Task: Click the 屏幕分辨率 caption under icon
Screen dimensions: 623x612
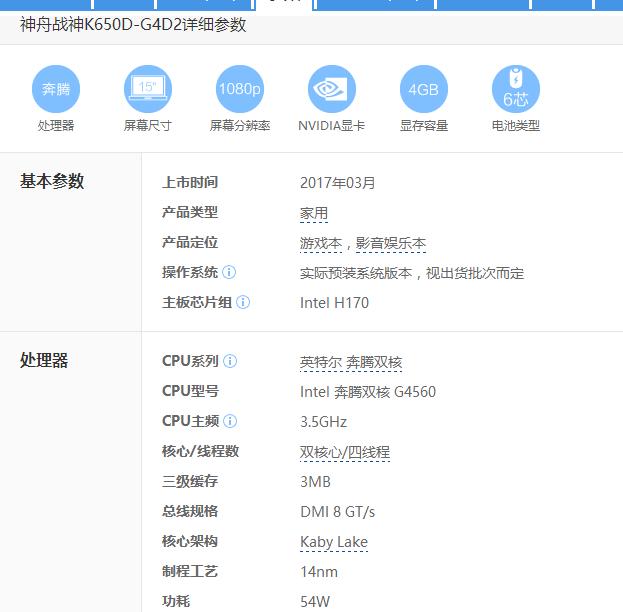Action: (240, 126)
